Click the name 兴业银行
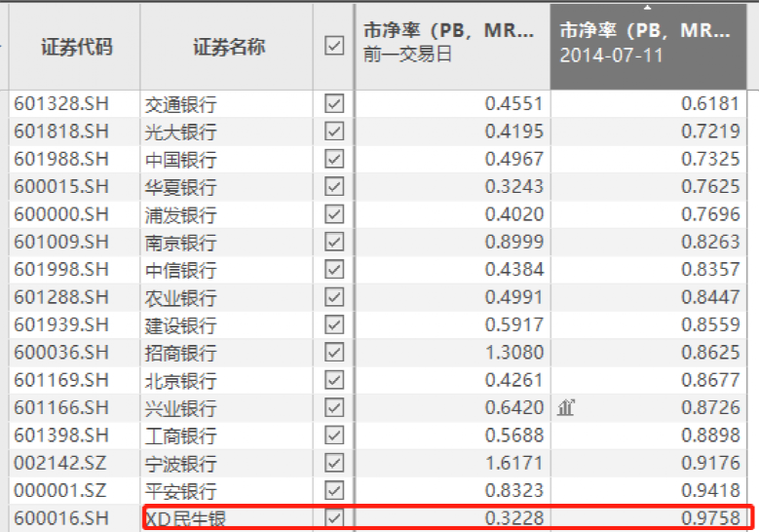This screenshot has height=532, width=759. click(180, 408)
